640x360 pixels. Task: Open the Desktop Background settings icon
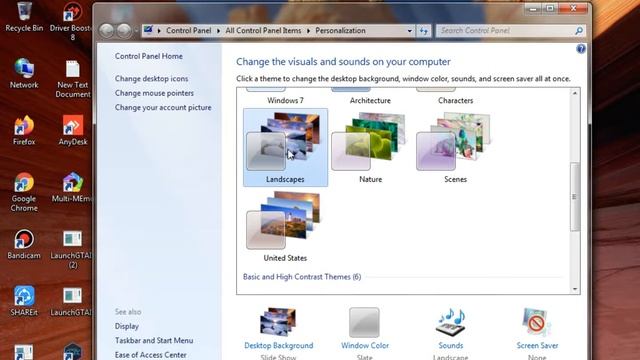pyautogui.click(x=278, y=322)
